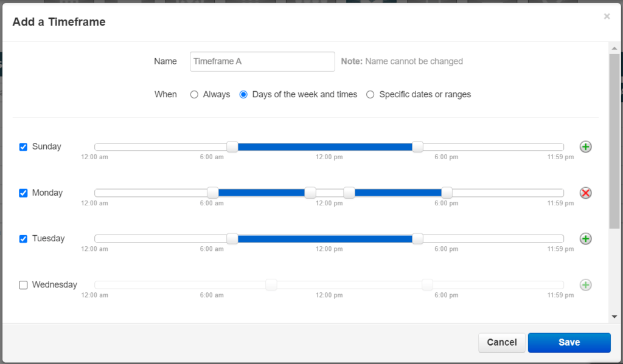Viewport: 623px width, 364px height.
Task: Disable the Tuesday checkbox
Action: coord(24,239)
